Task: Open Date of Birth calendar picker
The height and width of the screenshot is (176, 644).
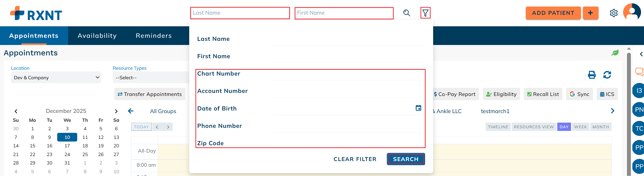Action: (x=418, y=108)
